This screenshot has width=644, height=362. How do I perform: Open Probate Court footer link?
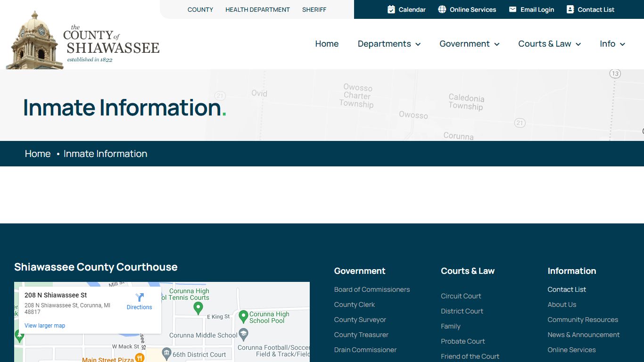tap(463, 341)
